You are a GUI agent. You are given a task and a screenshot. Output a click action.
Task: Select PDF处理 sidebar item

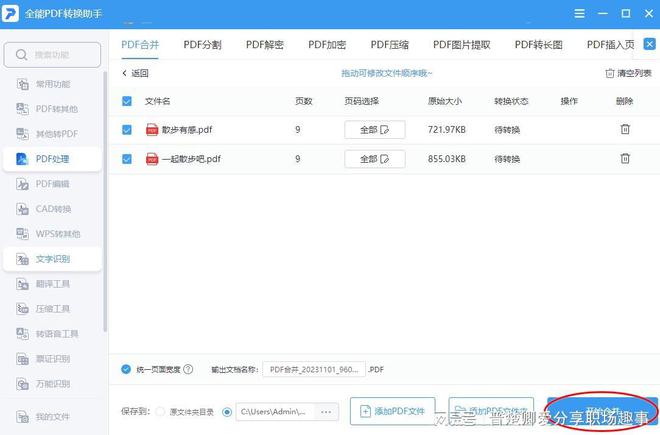point(52,159)
